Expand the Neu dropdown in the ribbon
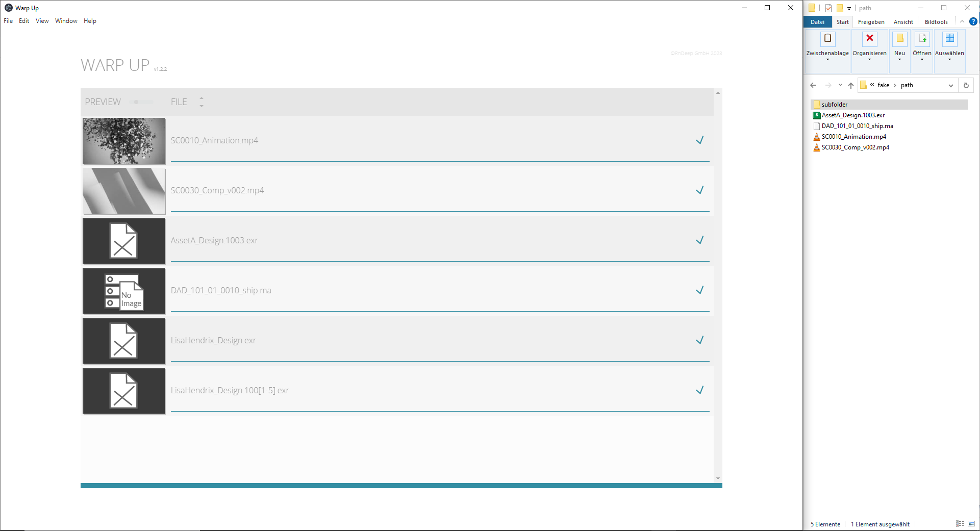980x531 pixels. click(x=899, y=59)
